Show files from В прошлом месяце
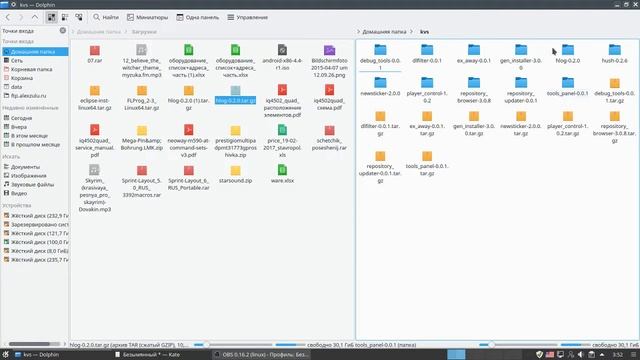This screenshot has height=360, width=640. [35, 144]
